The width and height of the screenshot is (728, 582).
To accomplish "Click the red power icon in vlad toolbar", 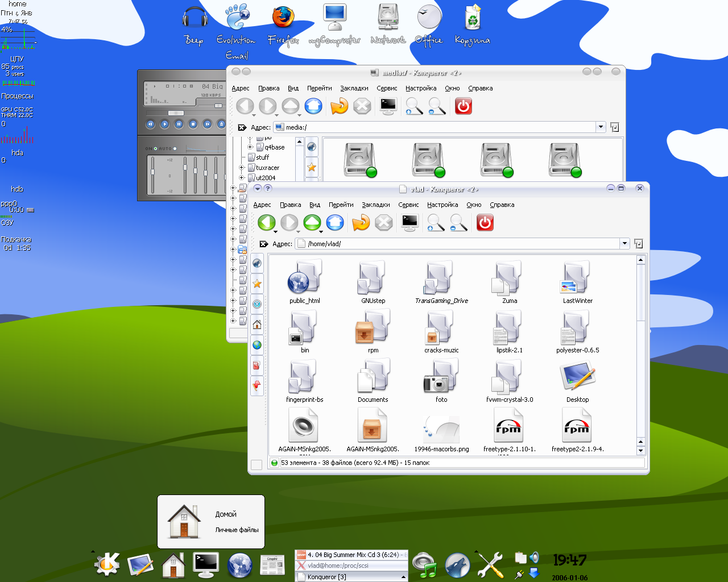I will 485,222.
